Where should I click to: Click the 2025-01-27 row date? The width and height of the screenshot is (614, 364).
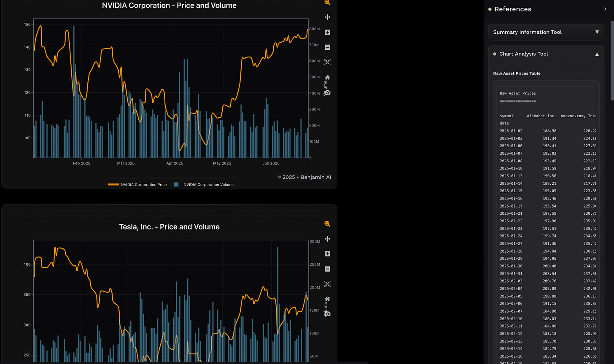pos(511,244)
